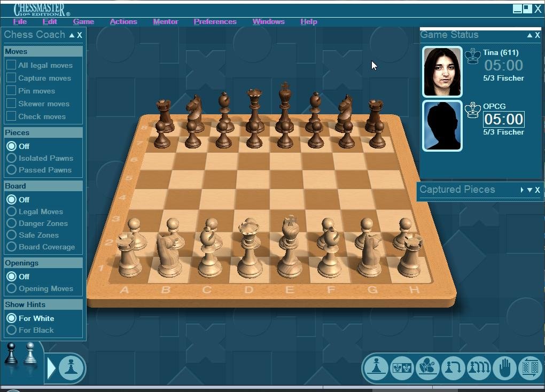Open the Mentor menu
Image resolution: width=545 pixels, height=392 pixels.
(166, 21)
